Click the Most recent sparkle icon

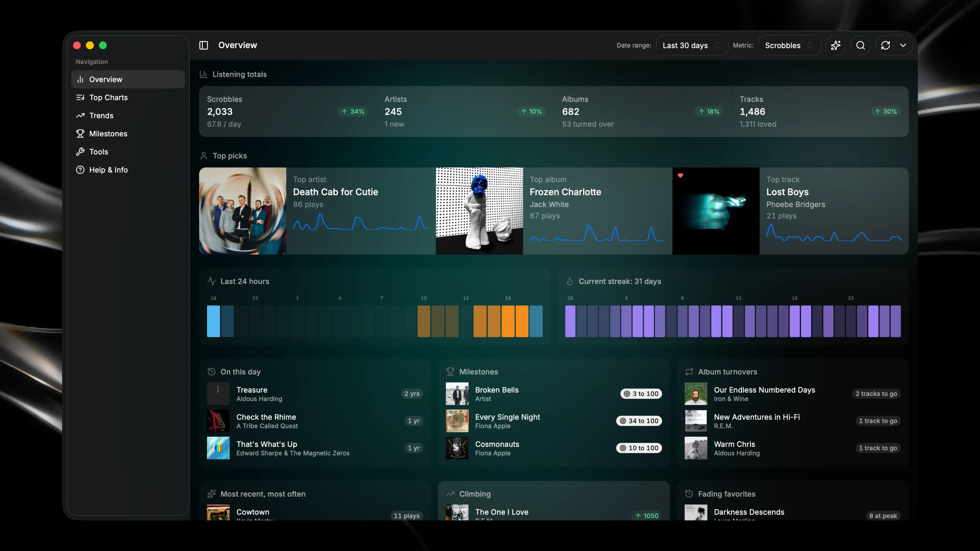point(212,493)
